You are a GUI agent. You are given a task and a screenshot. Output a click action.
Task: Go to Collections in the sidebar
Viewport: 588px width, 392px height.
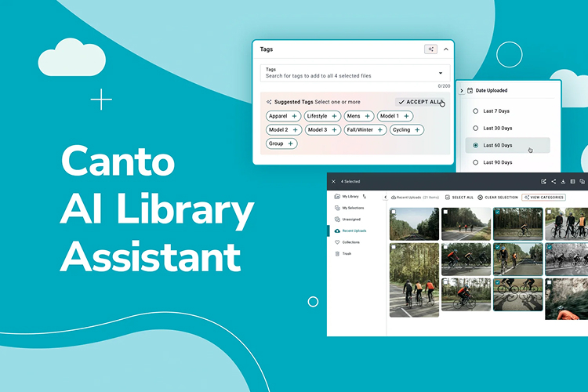350,242
